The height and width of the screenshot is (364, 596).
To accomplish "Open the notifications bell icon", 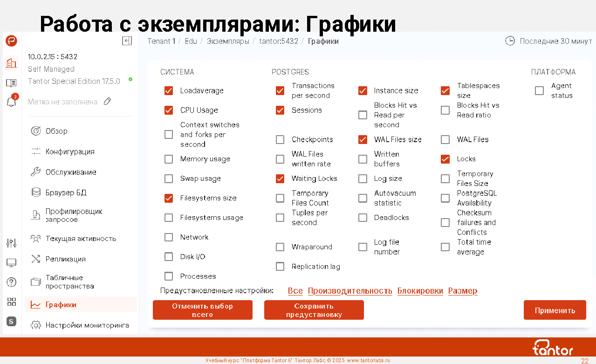I will tap(11, 102).
